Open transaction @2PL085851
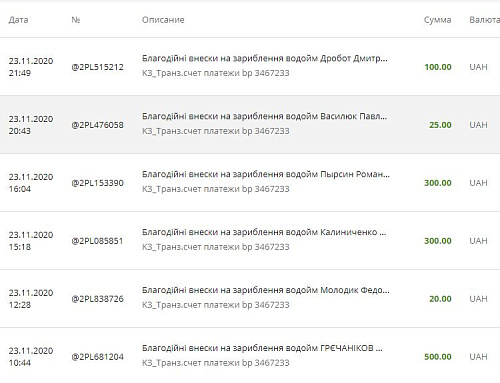 (x=97, y=241)
